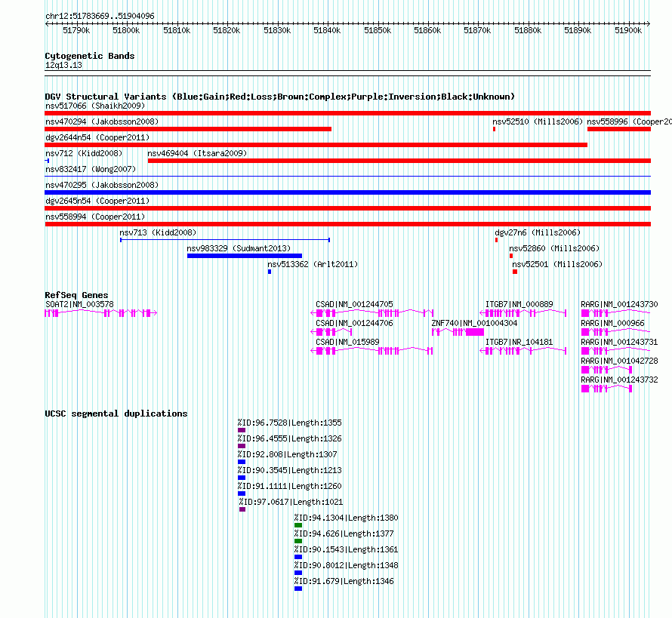Click the nsv832417 (Wong2007) label
Screen dimensions: 672x618
[x=91, y=169]
